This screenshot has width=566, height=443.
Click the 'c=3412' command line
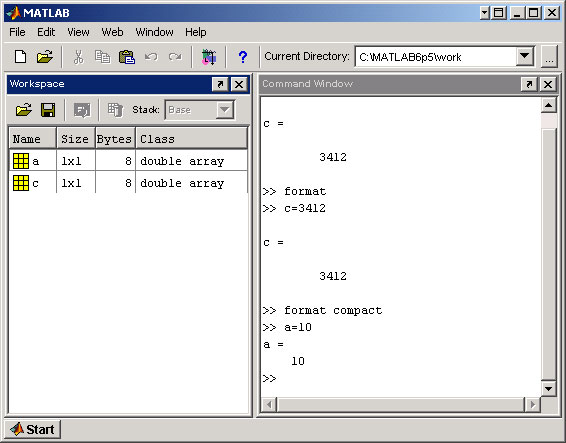[294, 208]
